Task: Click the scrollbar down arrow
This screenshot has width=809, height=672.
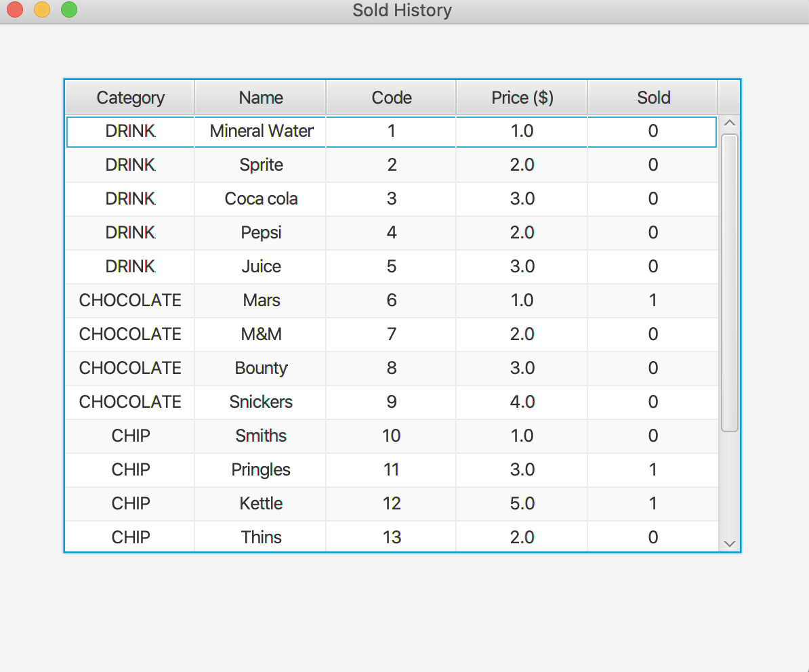Action: tap(730, 543)
